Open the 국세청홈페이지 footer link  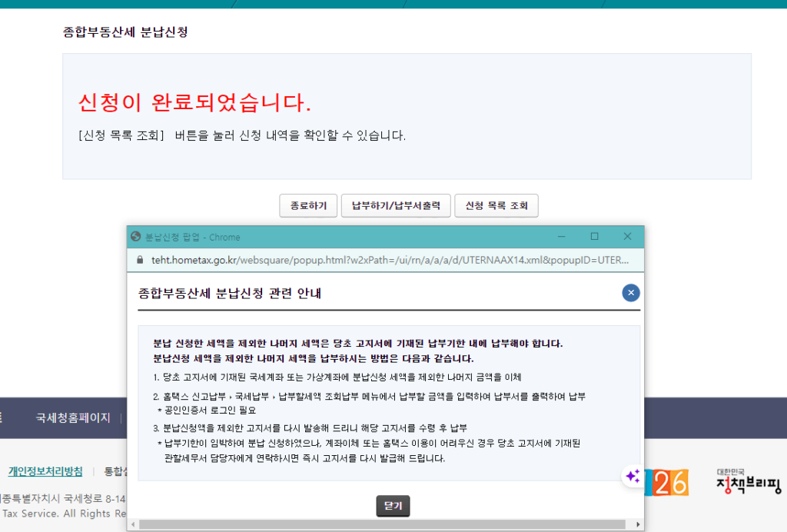[x=73, y=417]
